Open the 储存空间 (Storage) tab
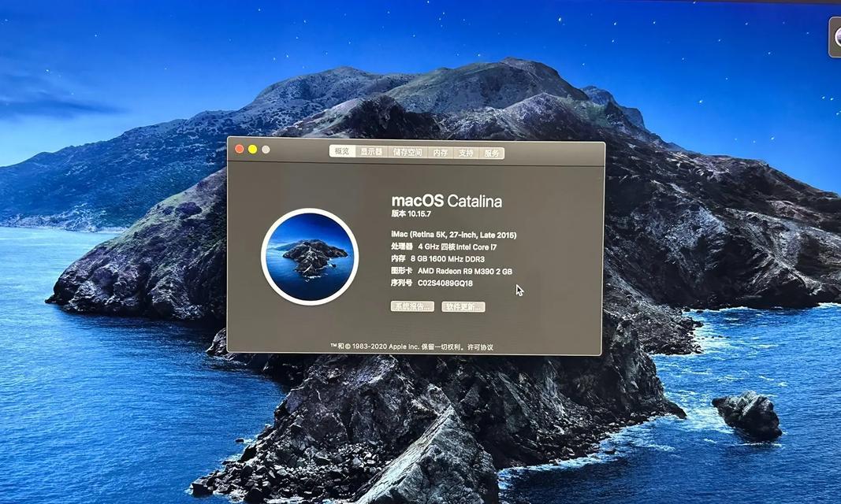Screen dimensions: 841x504 (407, 153)
